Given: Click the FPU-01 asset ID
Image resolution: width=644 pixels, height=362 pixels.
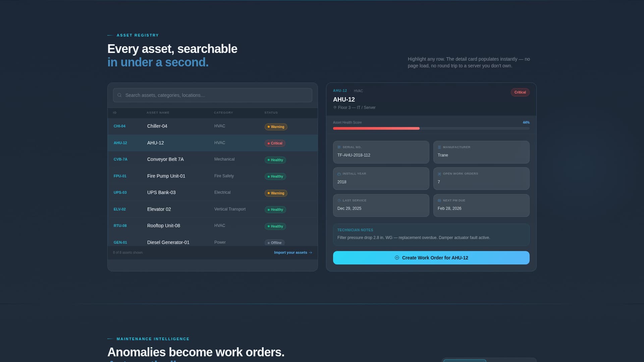Looking at the screenshot, I should pos(120,176).
